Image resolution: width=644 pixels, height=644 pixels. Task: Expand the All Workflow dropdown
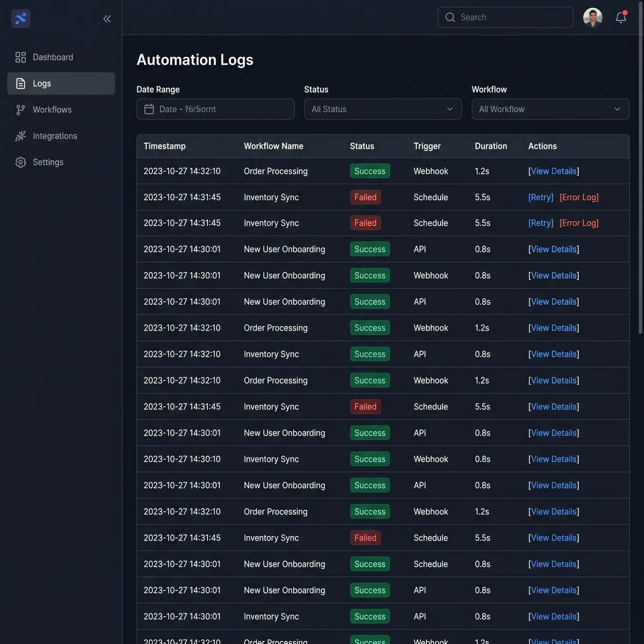pyautogui.click(x=551, y=109)
